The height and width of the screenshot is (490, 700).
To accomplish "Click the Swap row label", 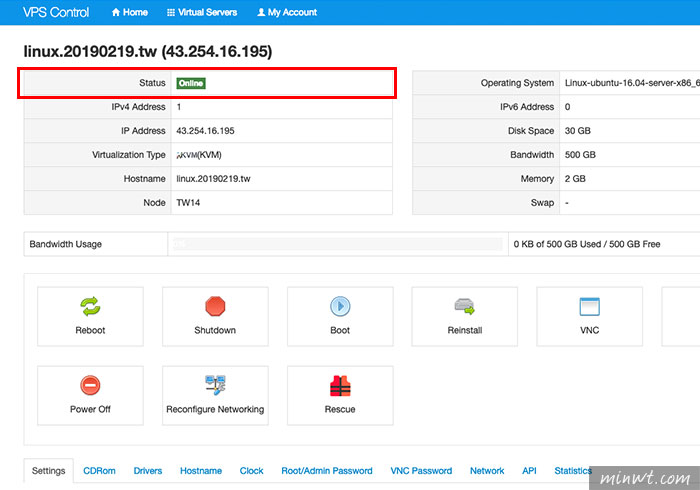I will tap(542, 203).
